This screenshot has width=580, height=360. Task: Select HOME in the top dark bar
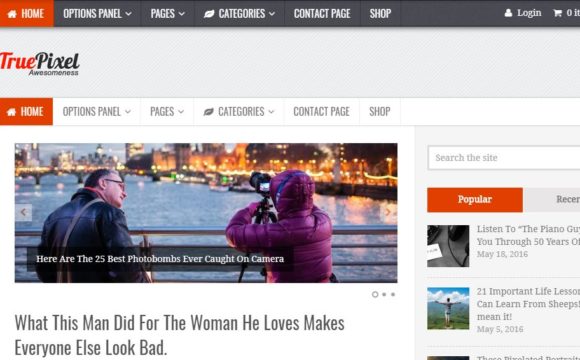27,13
